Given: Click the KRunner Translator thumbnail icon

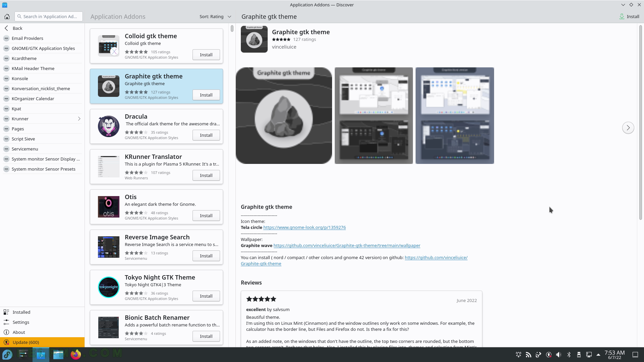Looking at the screenshot, I should tap(108, 167).
